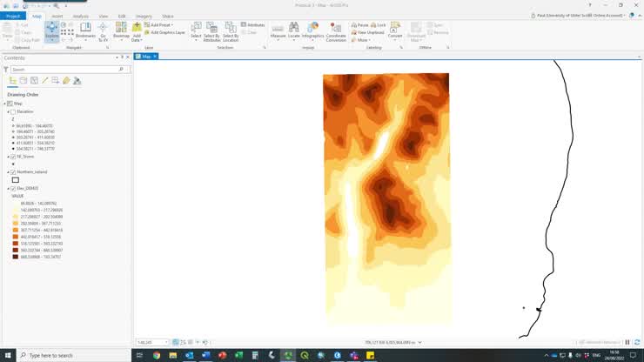Select the Explore navigation tool
644x362 pixels.
click(51, 31)
